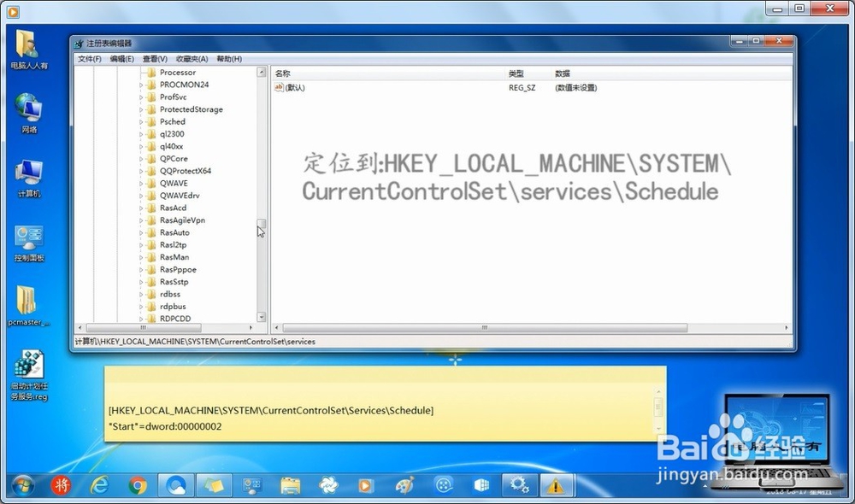Click the values pane horizontal scrollbar thumb
This screenshot has width=855, height=504.
[x=485, y=327]
